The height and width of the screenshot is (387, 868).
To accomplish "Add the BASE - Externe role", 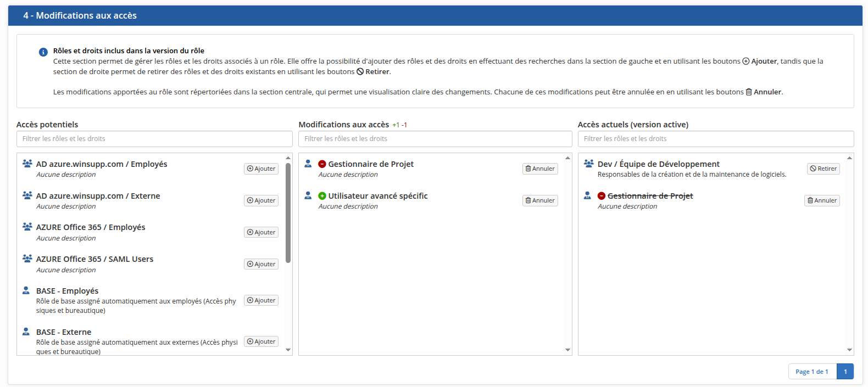I will click(x=261, y=342).
